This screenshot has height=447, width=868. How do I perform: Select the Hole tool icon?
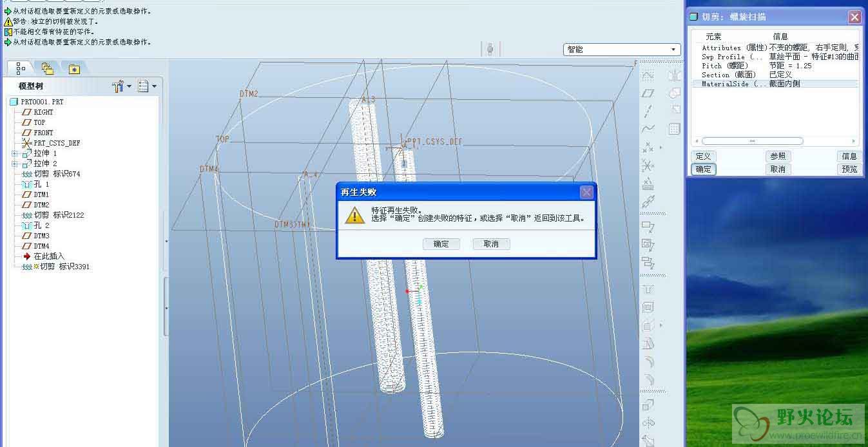pos(648,290)
